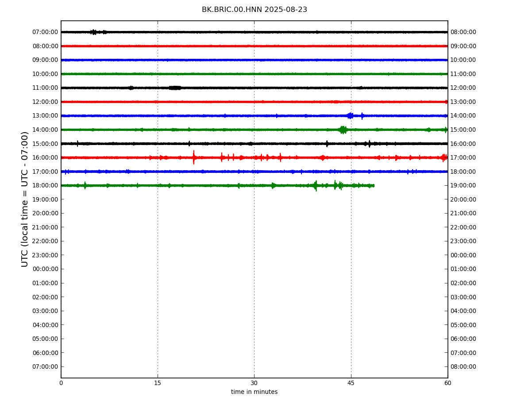Click the left-axis label 15:00:00
This screenshot has width=509, height=420.
tap(45, 144)
